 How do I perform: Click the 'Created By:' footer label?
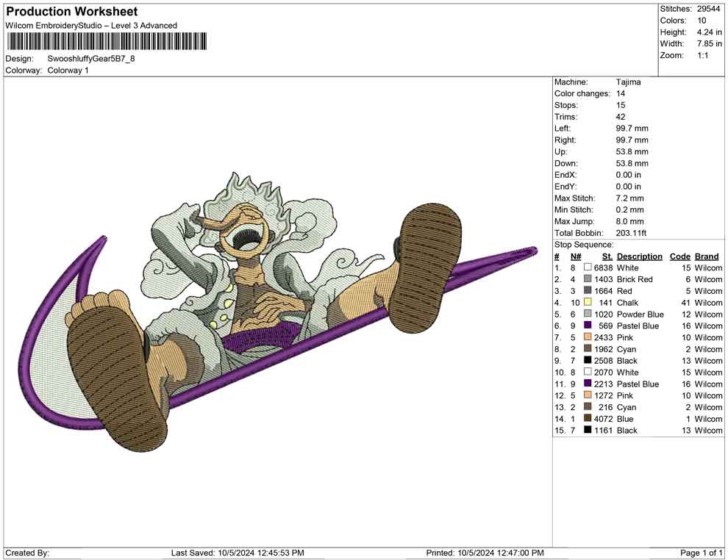click(x=27, y=553)
